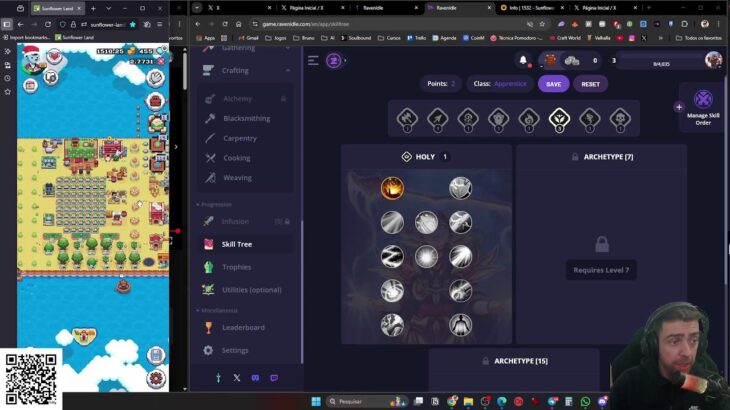Click the radiant burst skill in tree center
This screenshot has height=410, width=730.
point(426,256)
